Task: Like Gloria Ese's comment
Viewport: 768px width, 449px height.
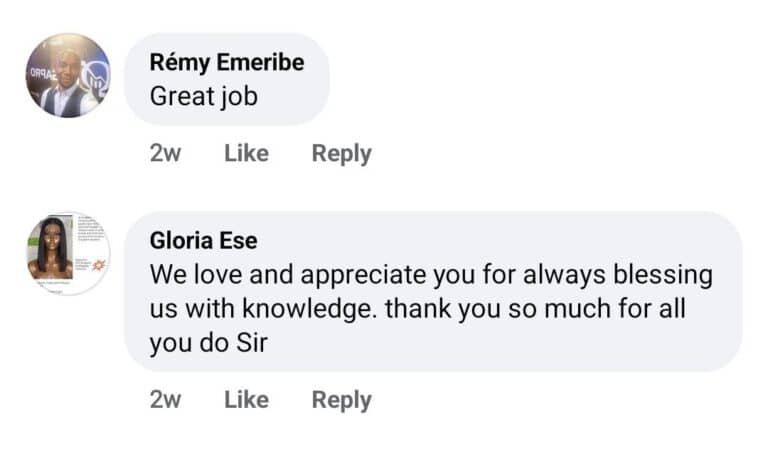Action: point(246,399)
